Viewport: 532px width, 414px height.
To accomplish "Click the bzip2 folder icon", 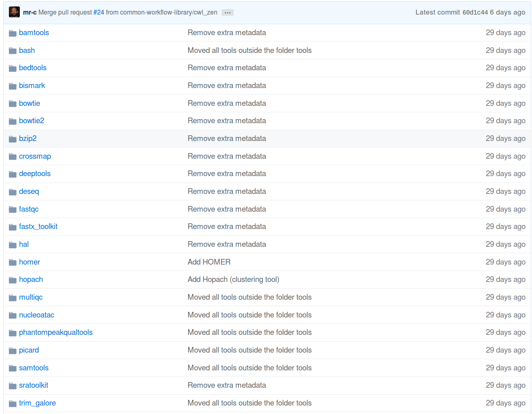I will click(x=13, y=139).
